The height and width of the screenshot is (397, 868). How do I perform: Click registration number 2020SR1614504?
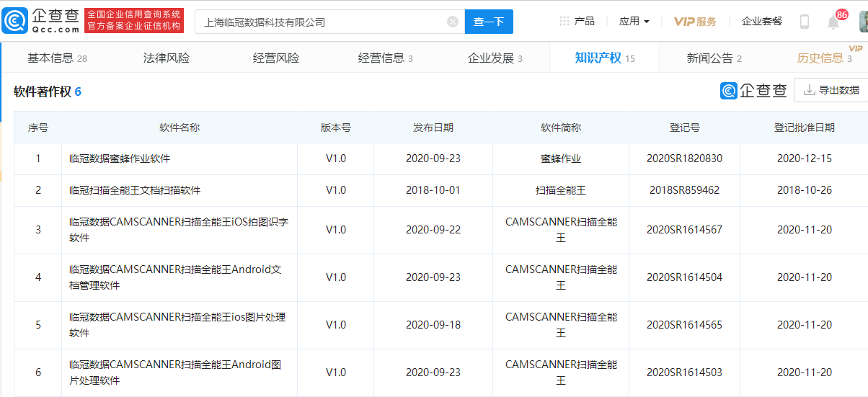(x=684, y=277)
